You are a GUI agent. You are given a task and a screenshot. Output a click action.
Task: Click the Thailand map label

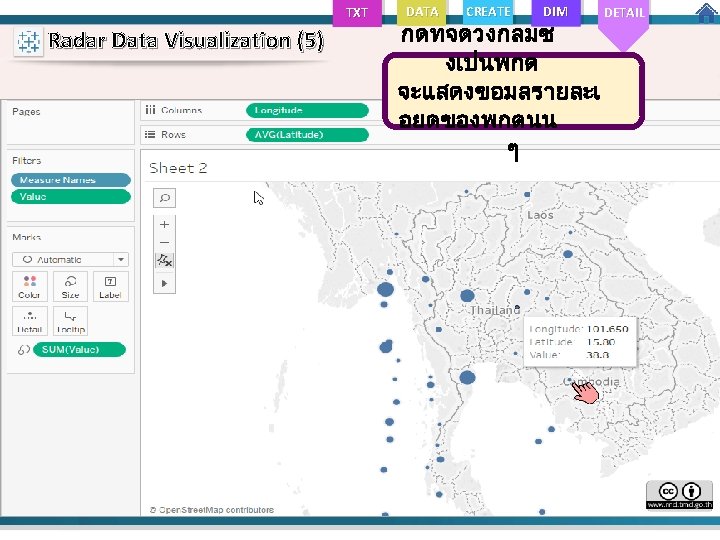point(495,310)
